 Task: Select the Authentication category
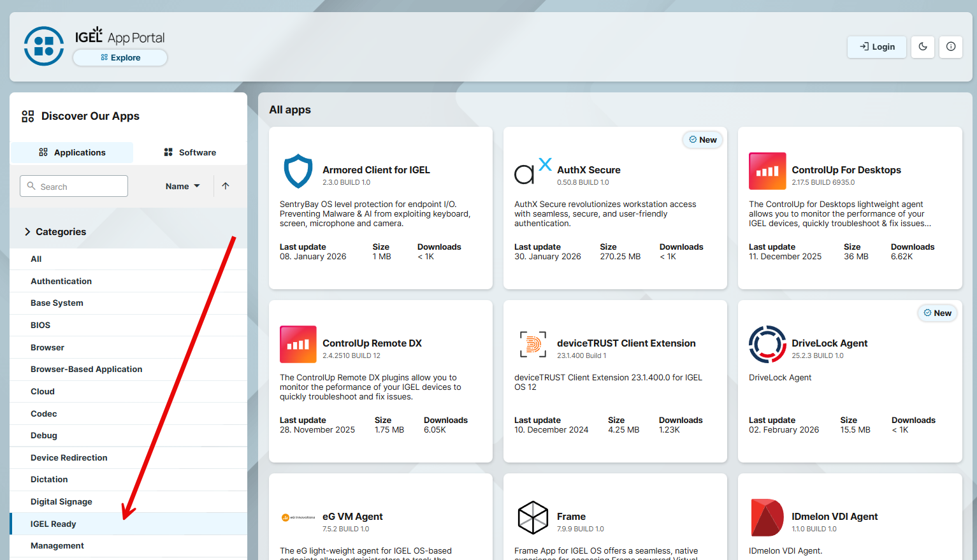61,281
